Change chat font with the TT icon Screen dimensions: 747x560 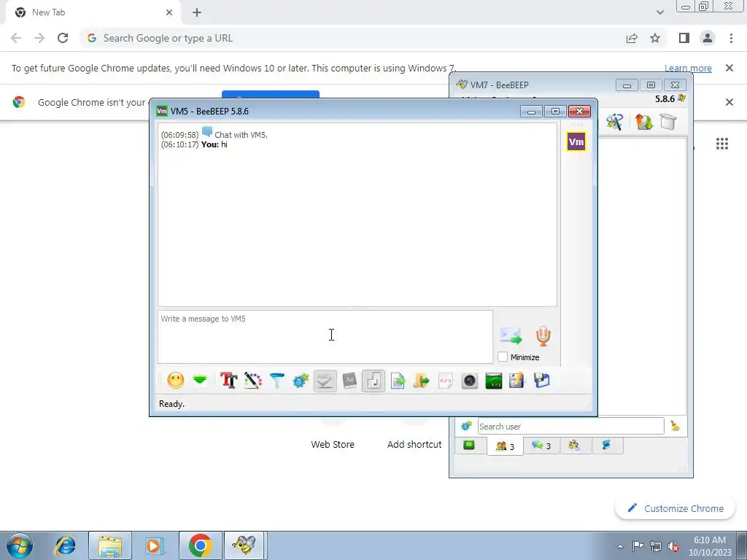(x=228, y=381)
